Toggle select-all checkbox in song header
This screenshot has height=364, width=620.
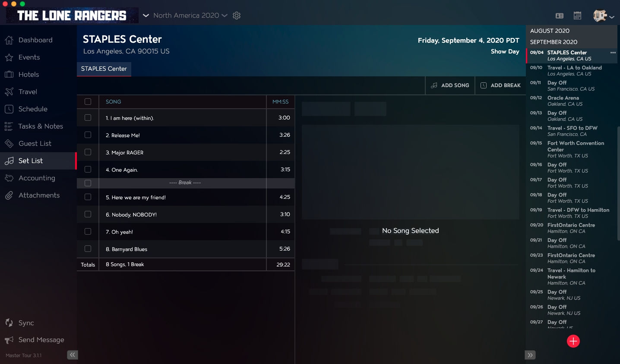[x=88, y=102]
